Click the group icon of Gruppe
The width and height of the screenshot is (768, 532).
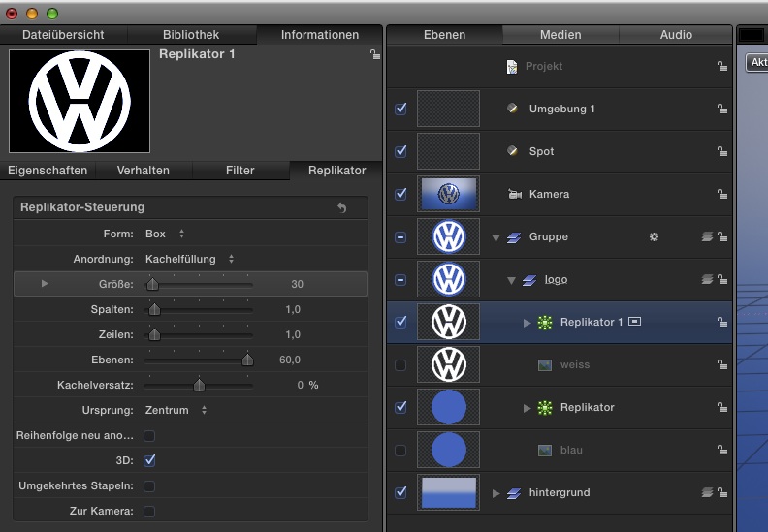point(514,237)
